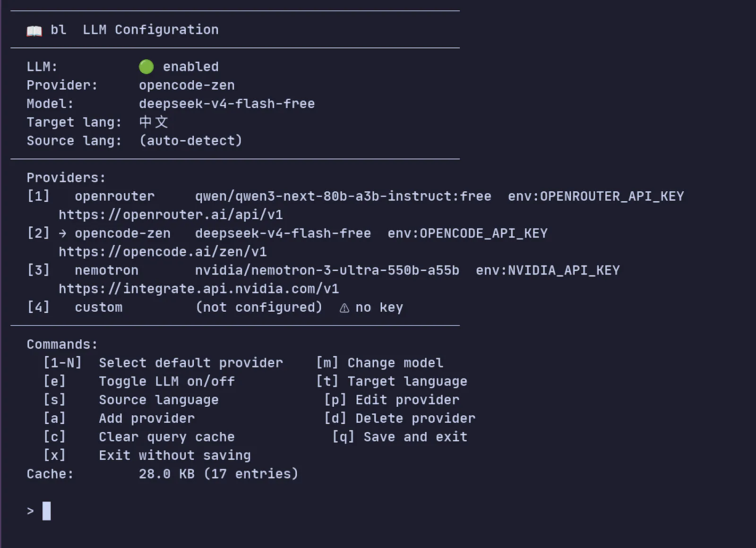Click the Cache: label
The width and height of the screenshot is (756, 548).
pyautogui.click(x=50, y=474)
